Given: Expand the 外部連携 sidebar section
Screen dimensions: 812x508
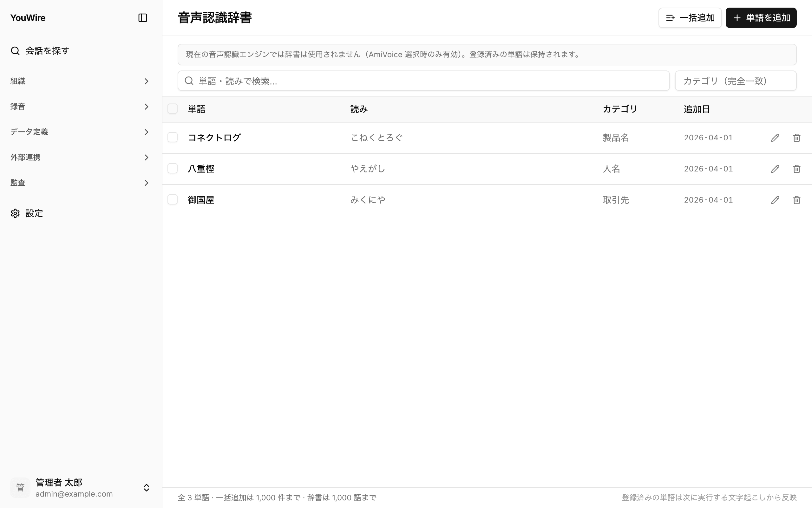Looking at the screenshot, I should click(80, 157).
